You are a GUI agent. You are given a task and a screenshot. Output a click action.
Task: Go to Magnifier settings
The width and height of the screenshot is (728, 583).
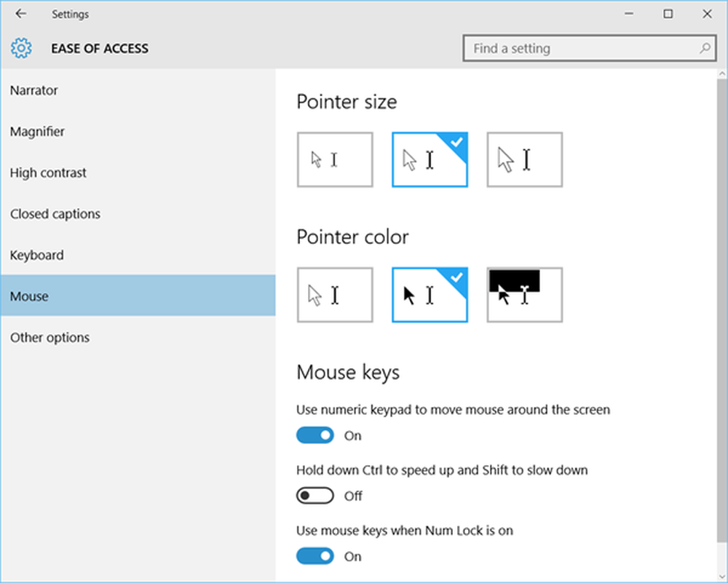tap(37, 132)
